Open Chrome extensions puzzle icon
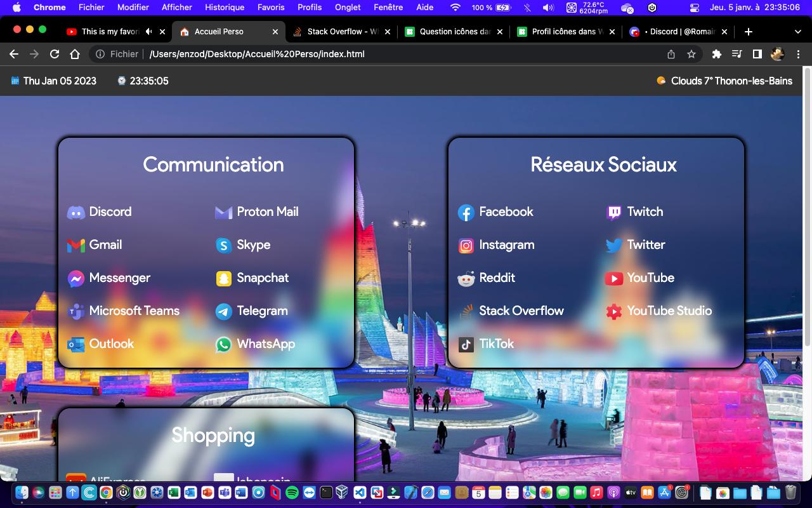The width and height of the screenshot is (812, 508). pyautogui.click(x=717, y=54)
